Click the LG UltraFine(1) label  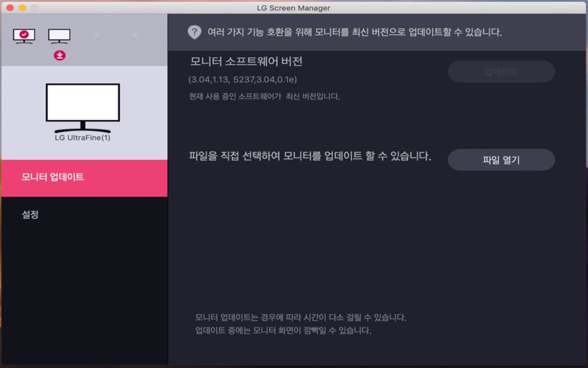(x=82, y=138)
